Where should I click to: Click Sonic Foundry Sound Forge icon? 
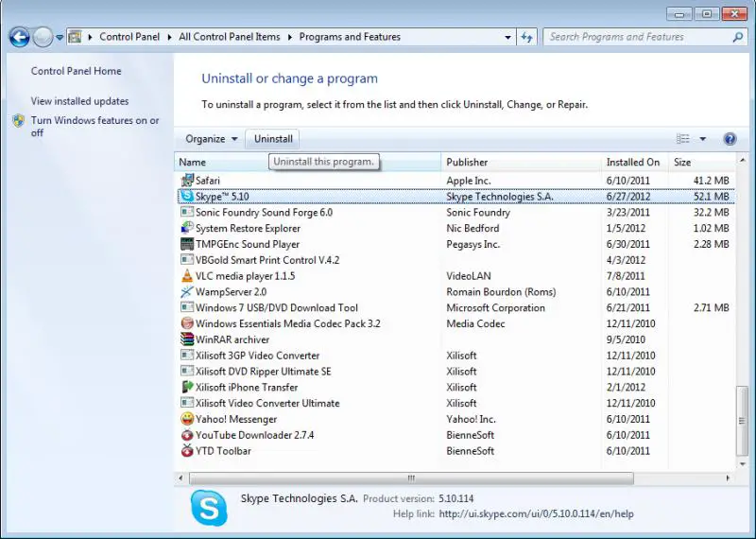[187, 213]
